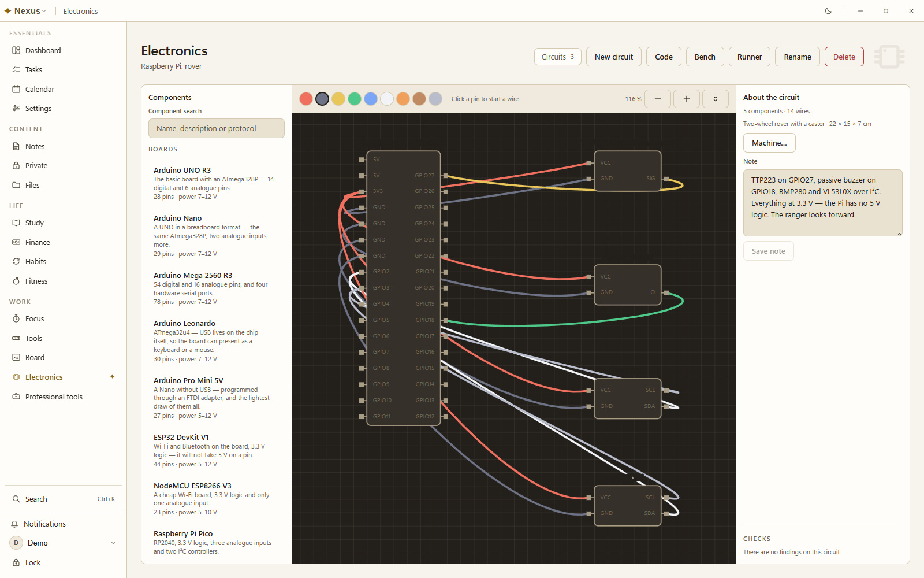The height and width of the screenshot is (578, 924).
Task: Zoom out the circuit canvas
Action: pos(658,99)
